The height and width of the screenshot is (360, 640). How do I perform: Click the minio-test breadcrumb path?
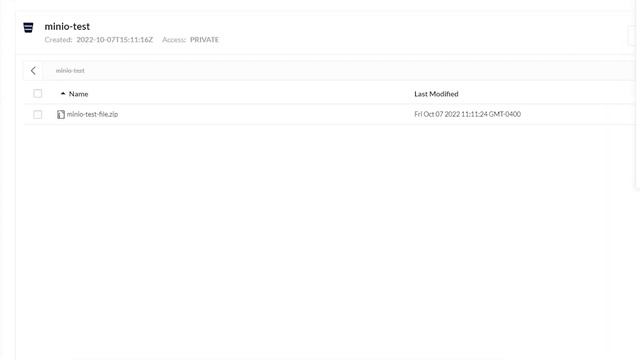click(x=70, y=71)
